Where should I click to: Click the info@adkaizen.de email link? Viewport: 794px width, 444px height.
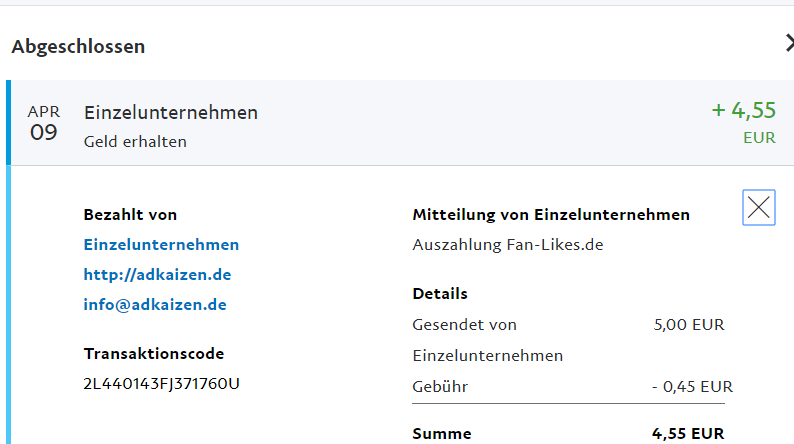155,305
